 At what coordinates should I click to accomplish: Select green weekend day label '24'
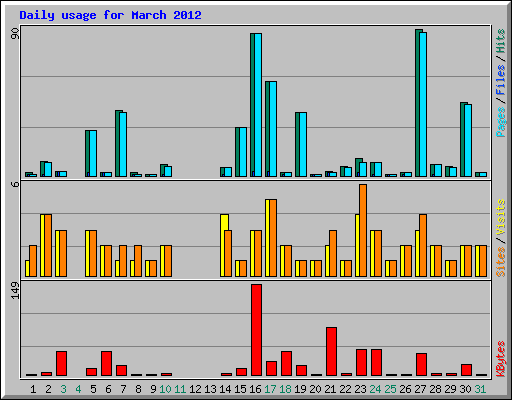(x=375, y=389)
